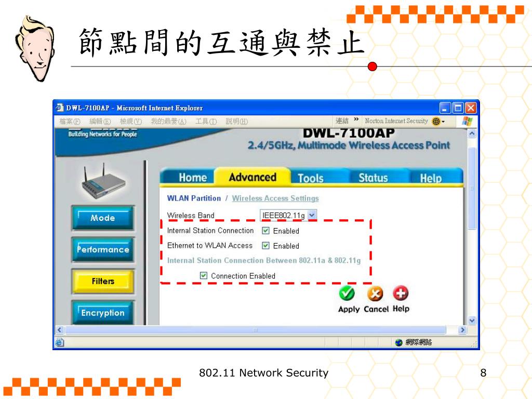Toggle Ethernet to WLAN Access Enabled checkbox
This screenshot has height=399, width=532.
click(x=265, y=246)
